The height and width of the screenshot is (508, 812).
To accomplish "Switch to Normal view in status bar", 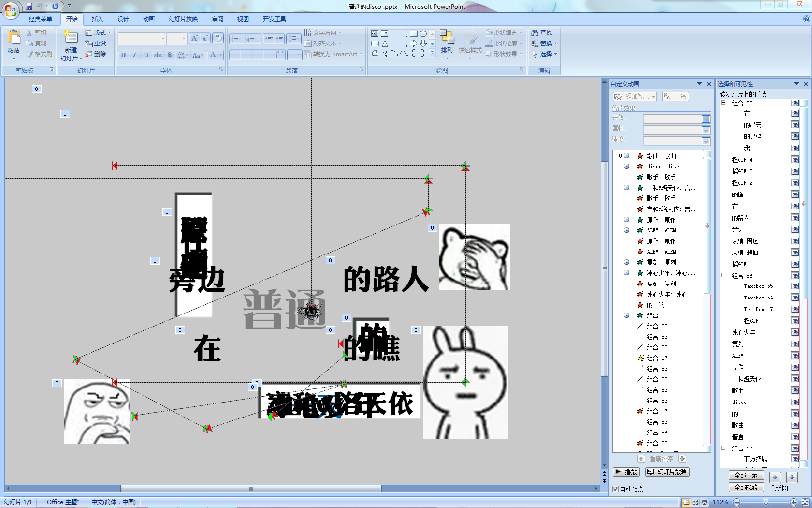I will coord(686,502).
